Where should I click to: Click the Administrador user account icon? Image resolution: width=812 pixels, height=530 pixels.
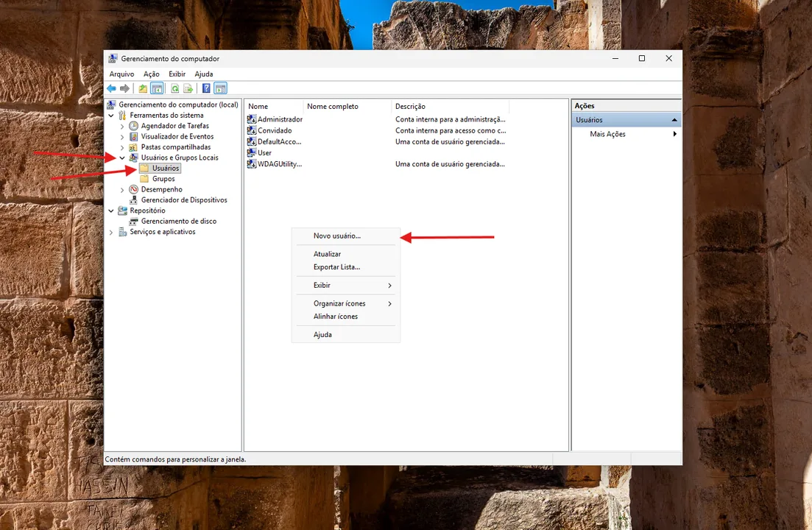point(252,119)
